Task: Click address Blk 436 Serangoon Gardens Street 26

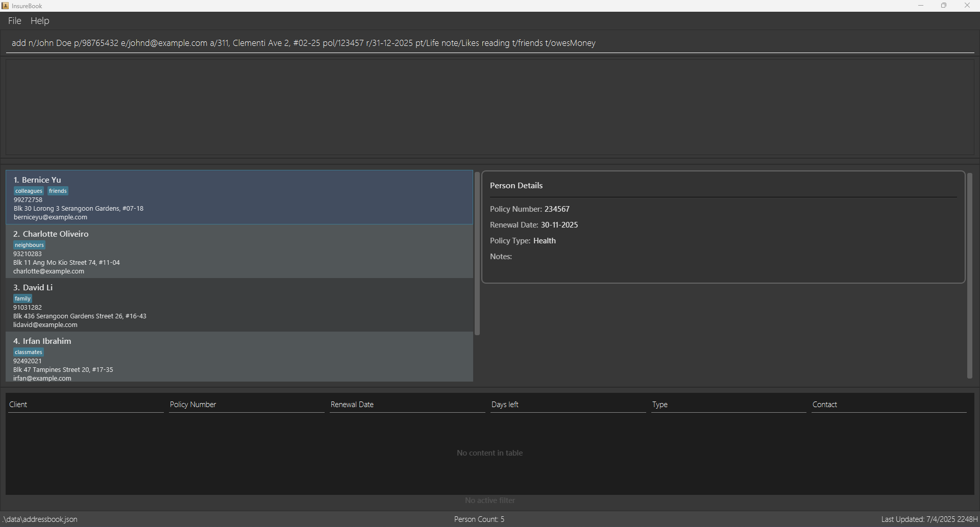Action: click(x=80, y=316)
